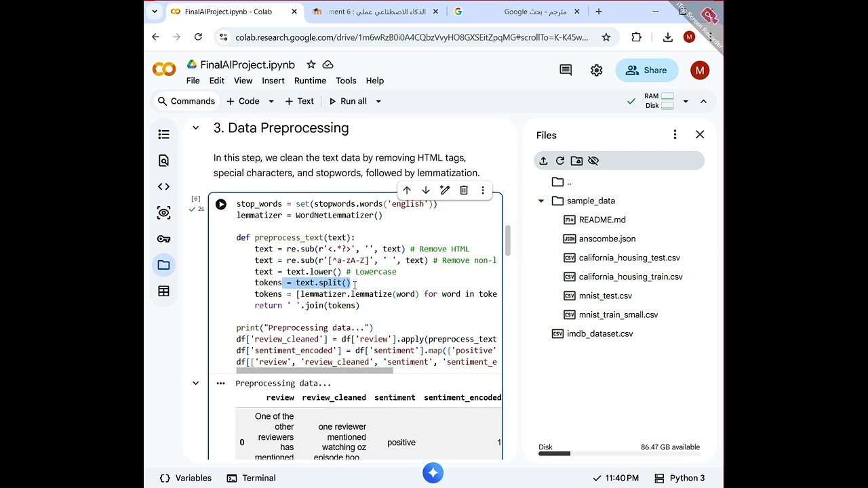Open the Edit menu
Image resolution: width=868 pixels, height=488 pixels.
click(217, 81)
